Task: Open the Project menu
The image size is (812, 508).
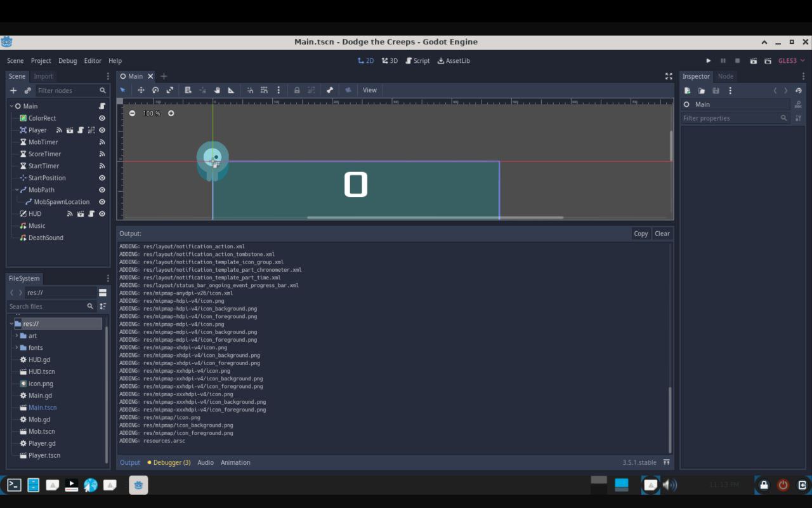Action: click(41, 60)
